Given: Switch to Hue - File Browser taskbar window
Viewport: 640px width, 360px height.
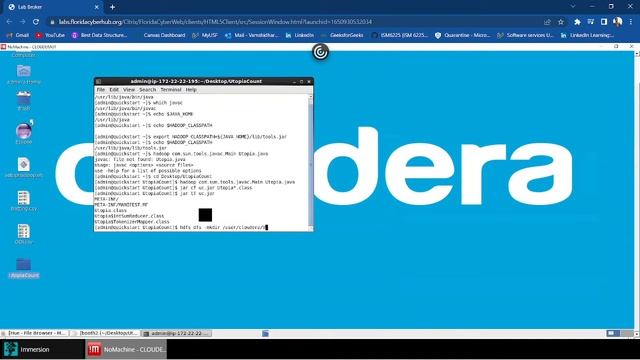Looking at the screenshot, I should click(x=34, y=333).
